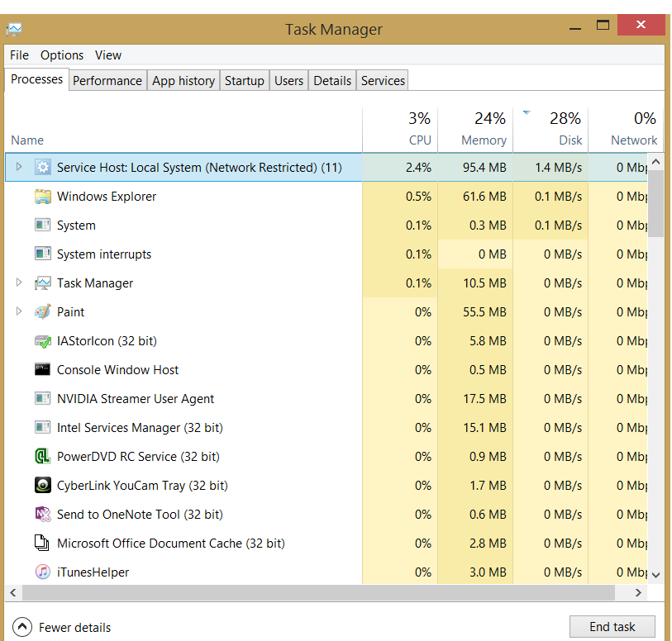Image resolution: width=672 pixels, height=641 pixels.
Task: Click the Task Manager process row icon
Action: [x=42, y=283]
